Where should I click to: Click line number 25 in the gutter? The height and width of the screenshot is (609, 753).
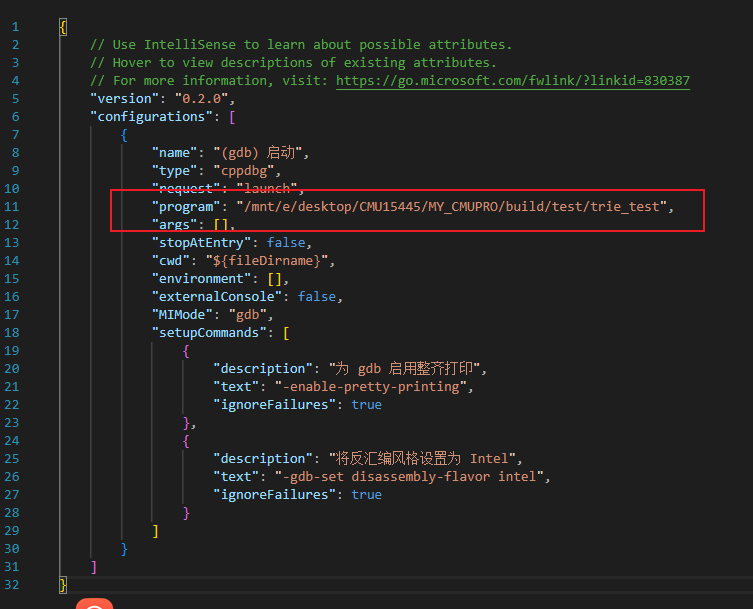tap(12, 459)
